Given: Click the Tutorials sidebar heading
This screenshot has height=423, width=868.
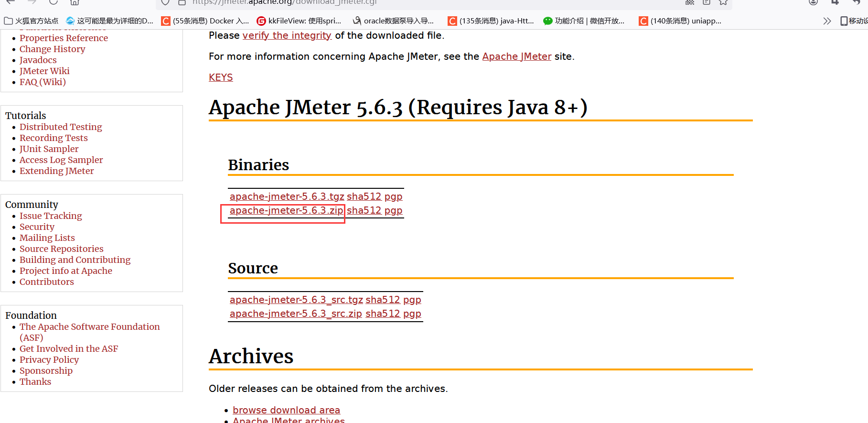Looking at the screenshot, I should point(26,116).
